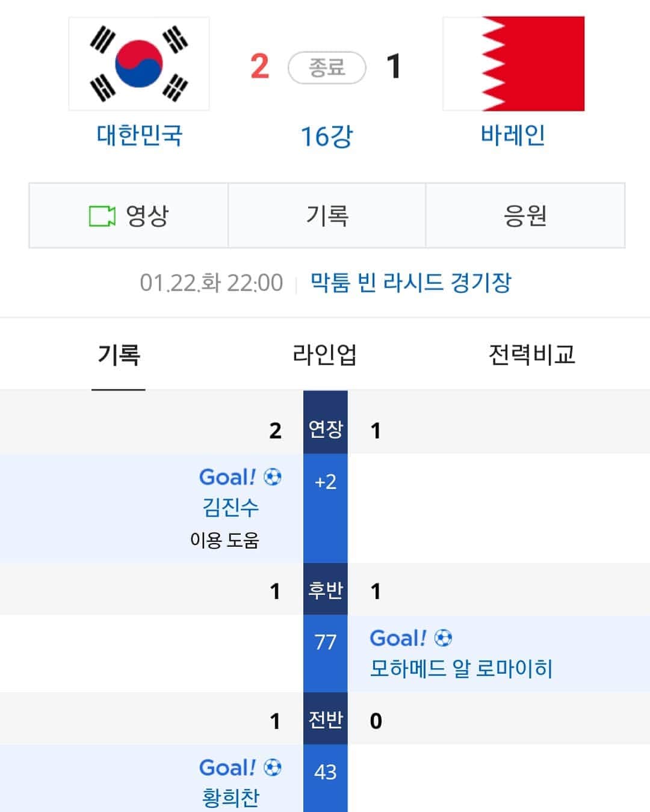This screenshot has height=812, width=650.
Task: Open the 영상 video button
Action: tap(129, 216)
